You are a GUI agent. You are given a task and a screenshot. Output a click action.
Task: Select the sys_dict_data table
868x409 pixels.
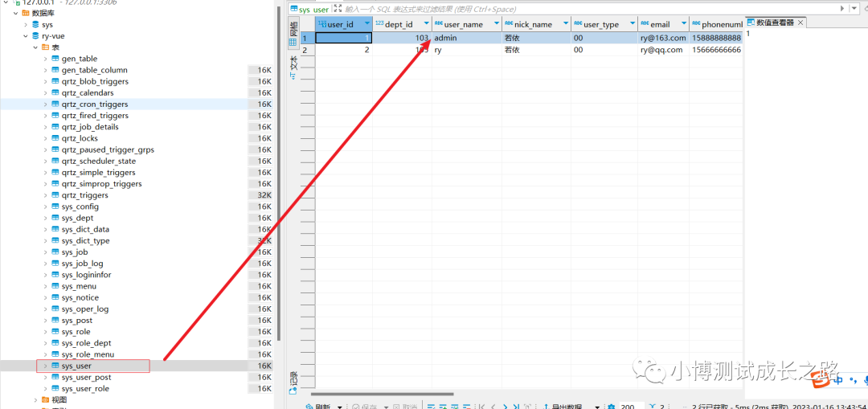coord(85,229)
